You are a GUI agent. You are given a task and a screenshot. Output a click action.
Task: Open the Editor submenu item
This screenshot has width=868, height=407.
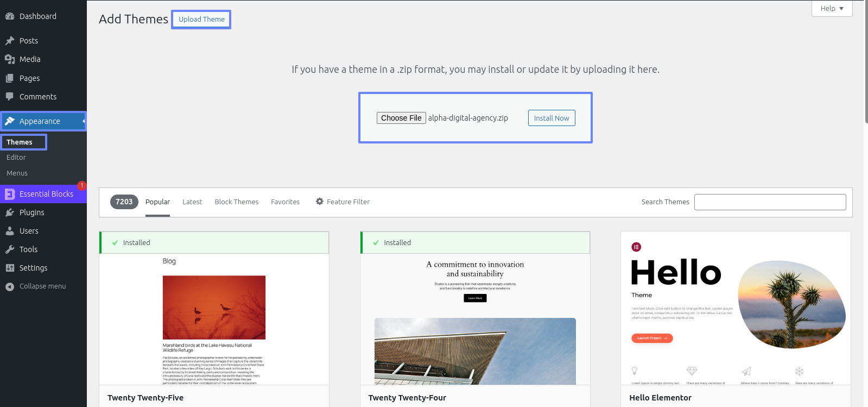16,158
